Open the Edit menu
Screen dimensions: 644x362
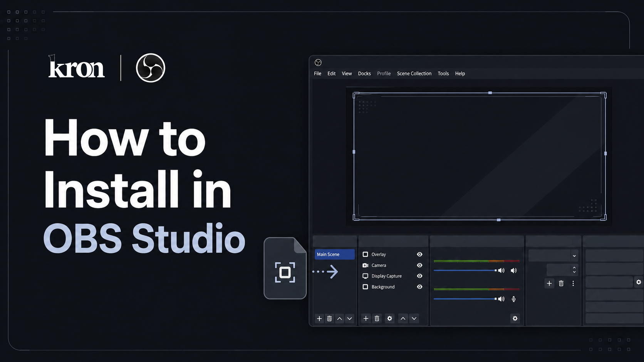331,73
